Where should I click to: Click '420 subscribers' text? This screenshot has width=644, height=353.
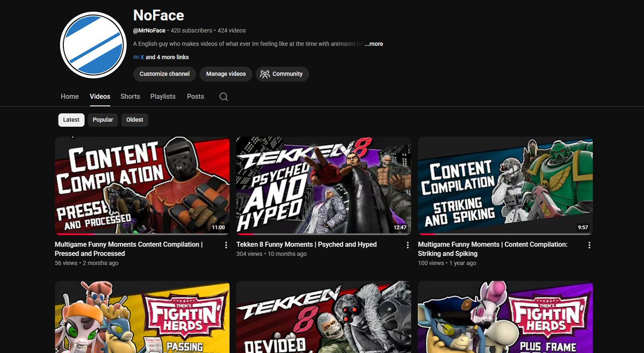[x=191, y=31]
